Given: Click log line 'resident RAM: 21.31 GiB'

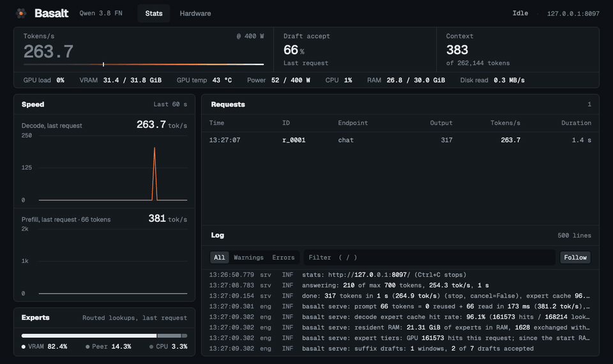Looking at the screenshot, I should (x=400, y=328).
